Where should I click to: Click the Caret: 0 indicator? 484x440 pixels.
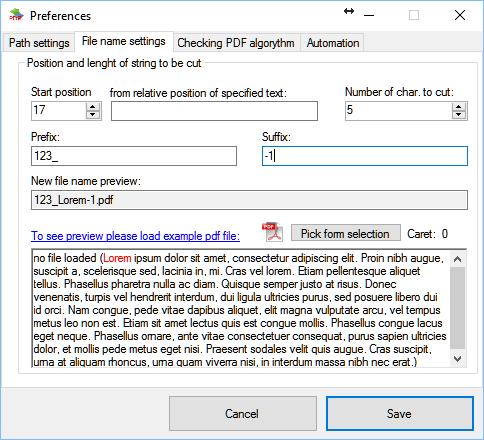[x=427, y=234]
